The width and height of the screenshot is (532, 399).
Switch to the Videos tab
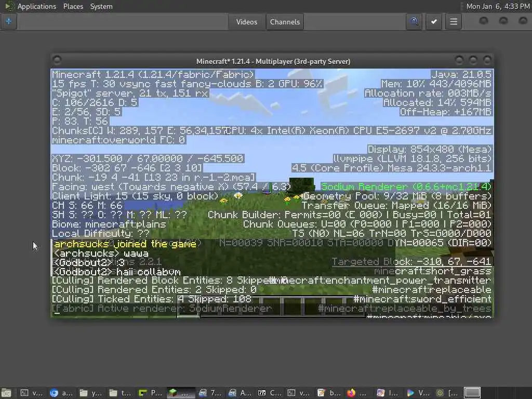[247, 22]
